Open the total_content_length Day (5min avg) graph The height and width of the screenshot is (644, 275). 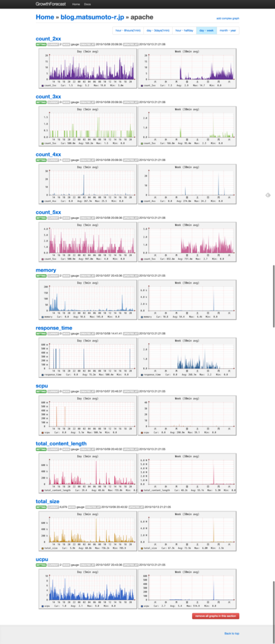pos(87,473)
